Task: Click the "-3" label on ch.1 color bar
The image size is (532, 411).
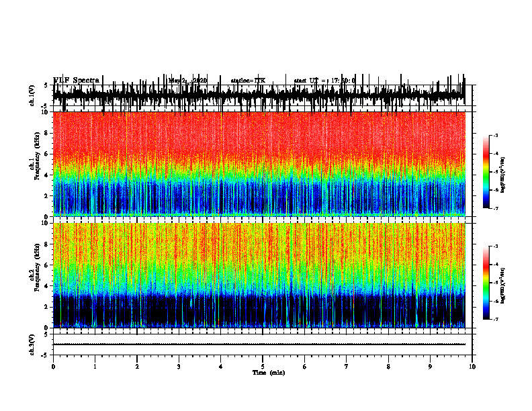Action: 495,136
